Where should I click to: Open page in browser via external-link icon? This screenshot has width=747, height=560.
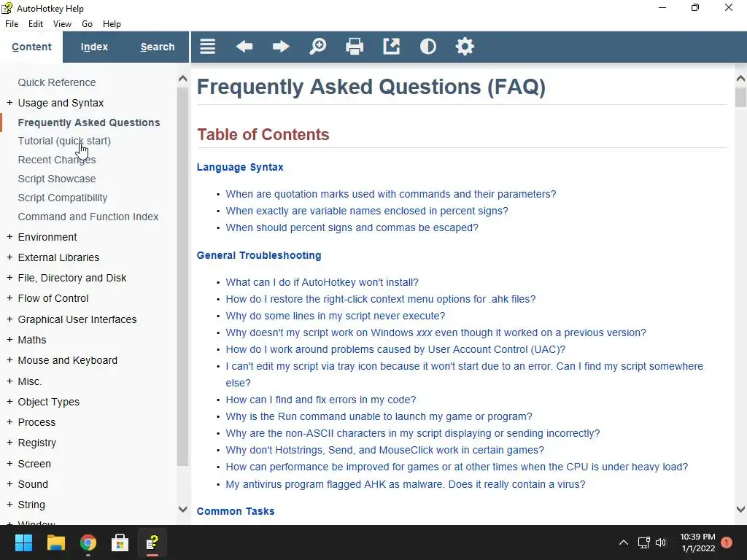391,47
